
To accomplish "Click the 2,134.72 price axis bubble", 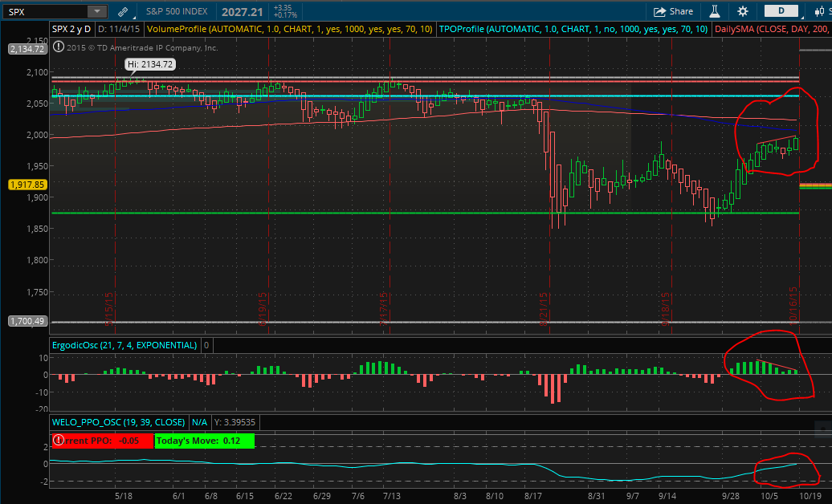I will coord(27,49).
